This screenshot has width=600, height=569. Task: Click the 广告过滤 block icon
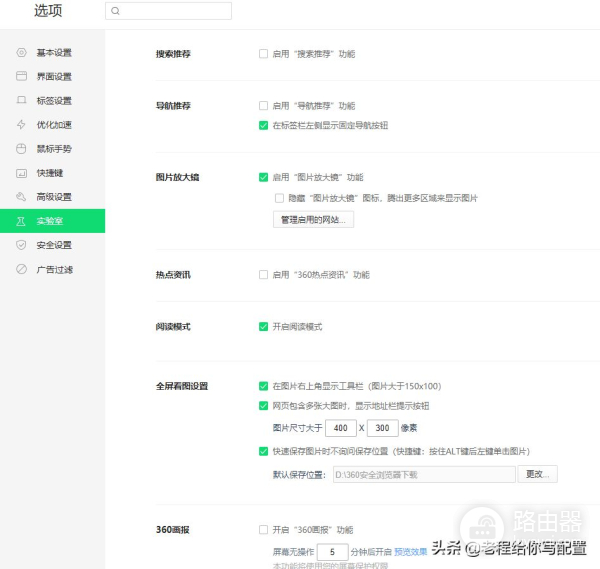click(x=21, y=269)
